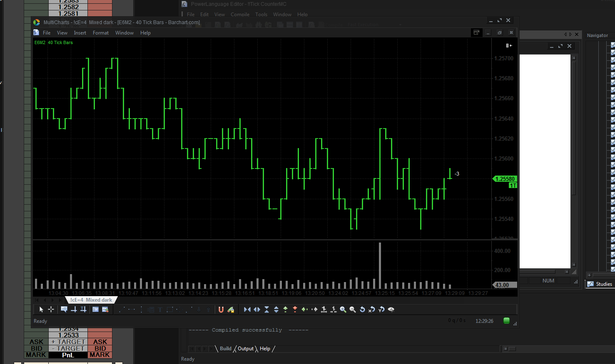Expand the price scale vertically
615x364 pixels.
point(276,310)
